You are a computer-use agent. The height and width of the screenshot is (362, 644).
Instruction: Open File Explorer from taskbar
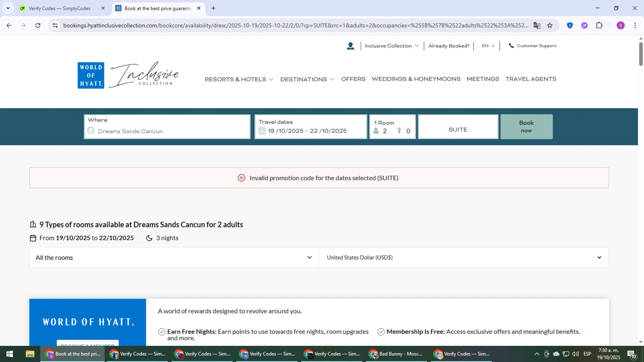click(30, 354)
